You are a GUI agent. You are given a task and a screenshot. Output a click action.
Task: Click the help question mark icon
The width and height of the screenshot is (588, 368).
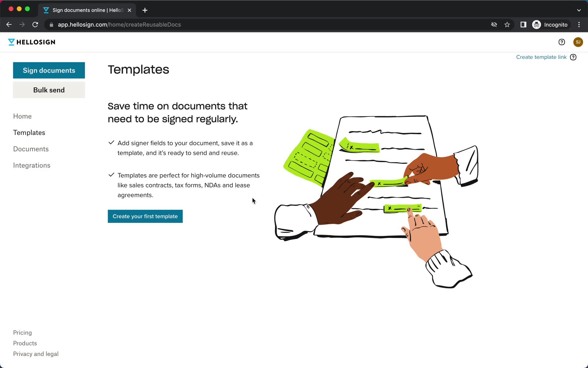click(562, 42)
